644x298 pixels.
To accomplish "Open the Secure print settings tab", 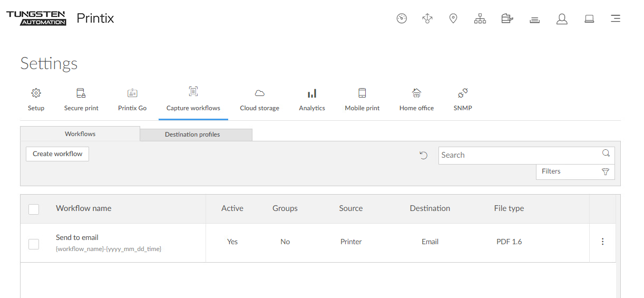I will tap(81, 99).
